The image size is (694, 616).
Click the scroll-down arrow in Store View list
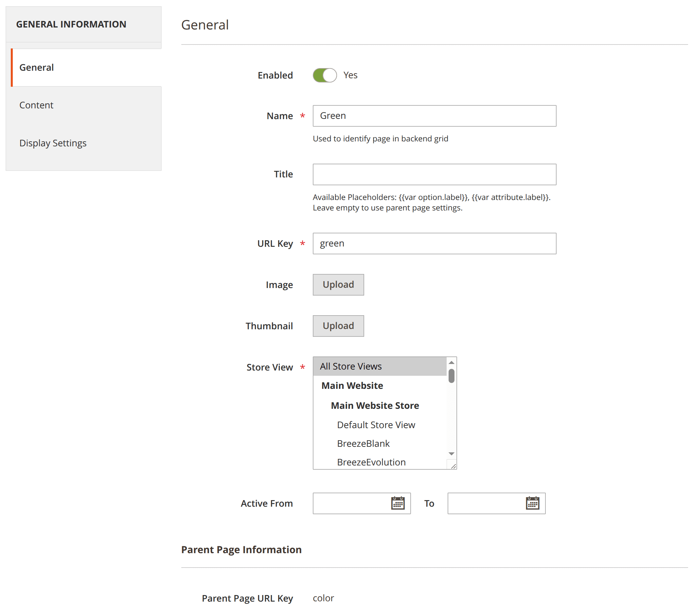(x=451, y=453)
